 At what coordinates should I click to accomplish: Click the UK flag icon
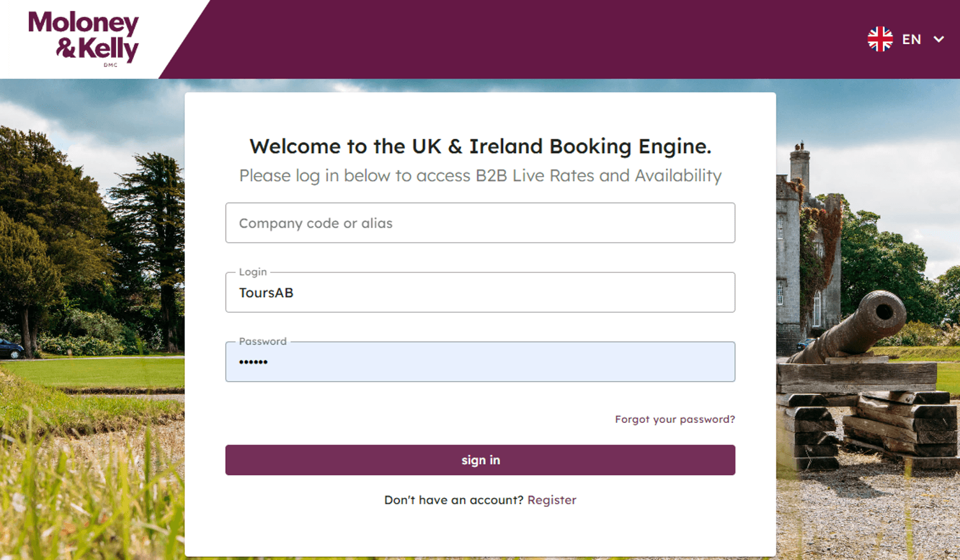coord(880,39)
